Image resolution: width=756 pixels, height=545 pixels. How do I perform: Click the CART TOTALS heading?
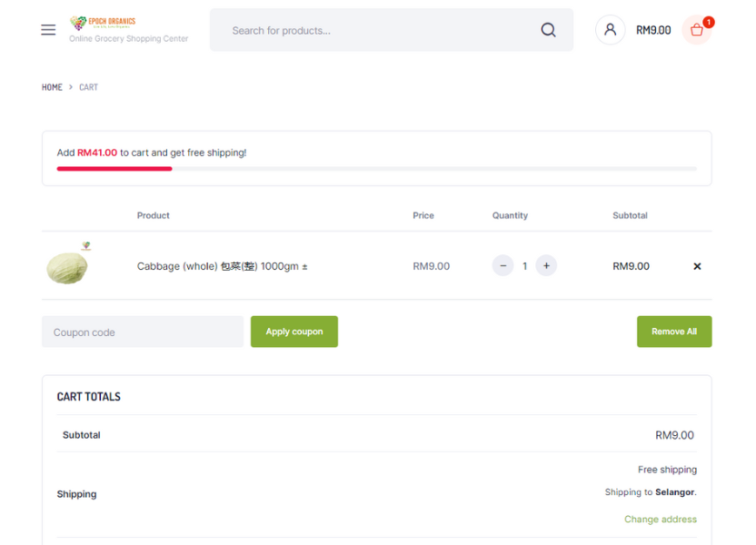click(x=89, y=397)
